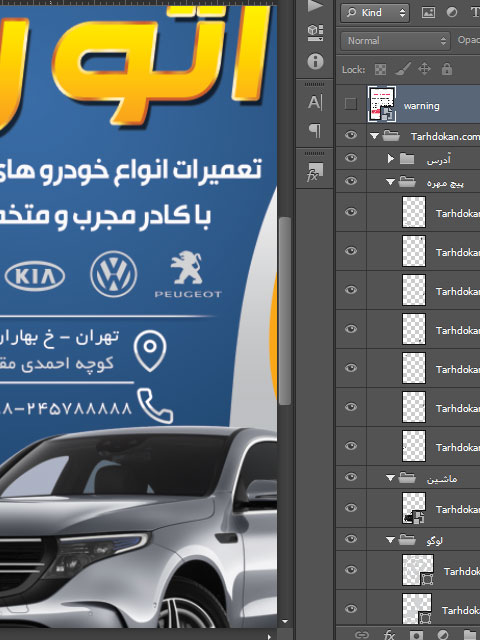Show the warning layer visibility box
The height and width of the screenshot is (640, 480).
tap(351, 104)
